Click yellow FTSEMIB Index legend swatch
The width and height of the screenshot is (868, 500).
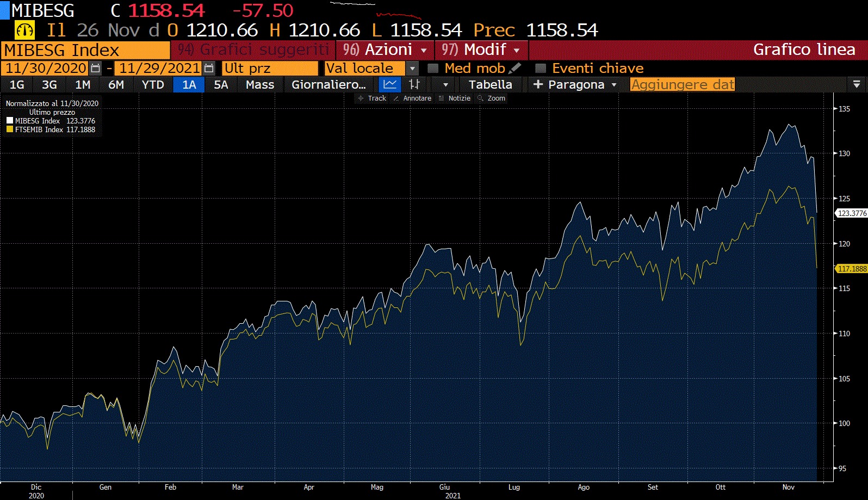10,129
